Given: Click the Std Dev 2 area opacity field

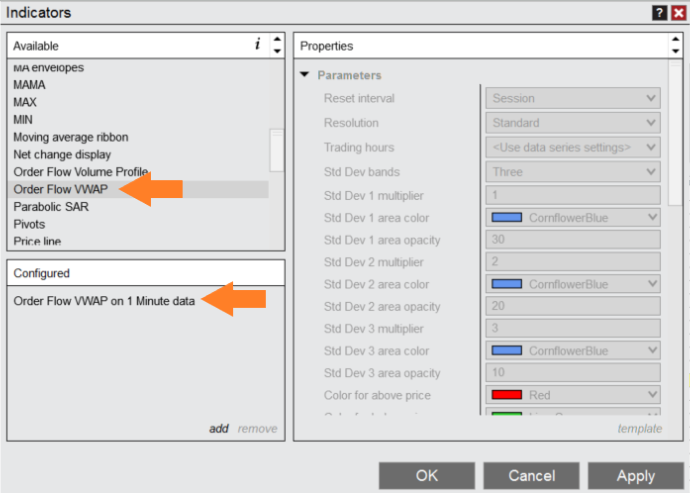Looking at the screenshot, I should click(x=573, y=306).
